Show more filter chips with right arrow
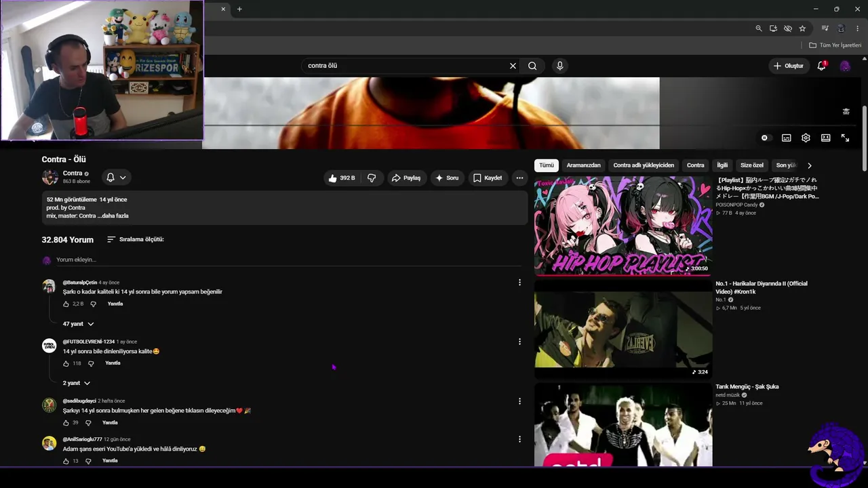 pos(809,165)
